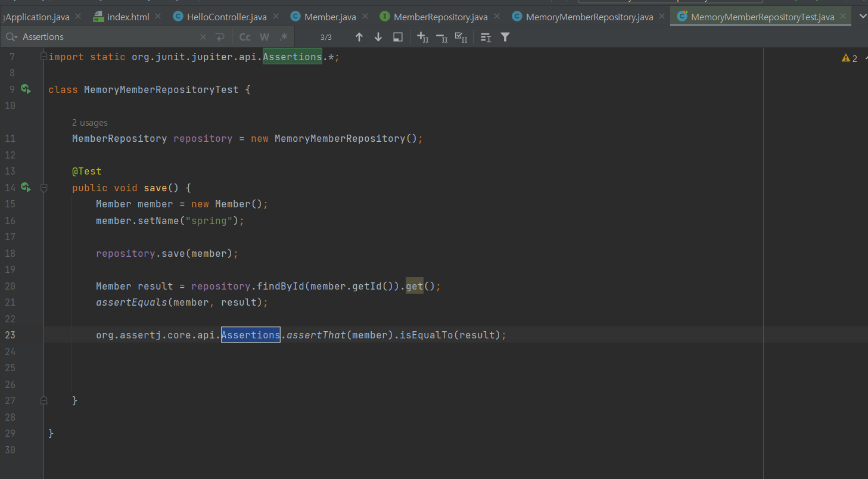Screen dimensions: 868x479
Task: Close the MemoryMemberRepositoryTest.java tab
Action: 842,17
